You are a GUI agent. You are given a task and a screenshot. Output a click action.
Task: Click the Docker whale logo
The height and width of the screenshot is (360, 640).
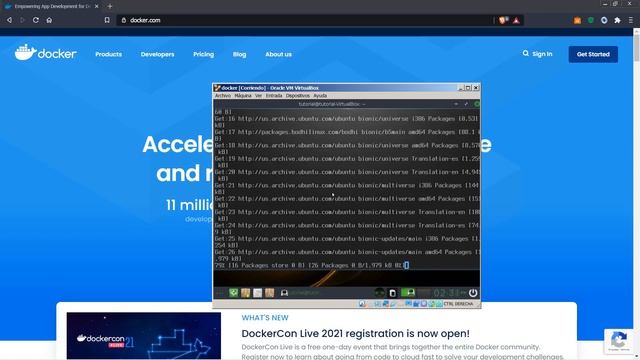coord(45,53)
